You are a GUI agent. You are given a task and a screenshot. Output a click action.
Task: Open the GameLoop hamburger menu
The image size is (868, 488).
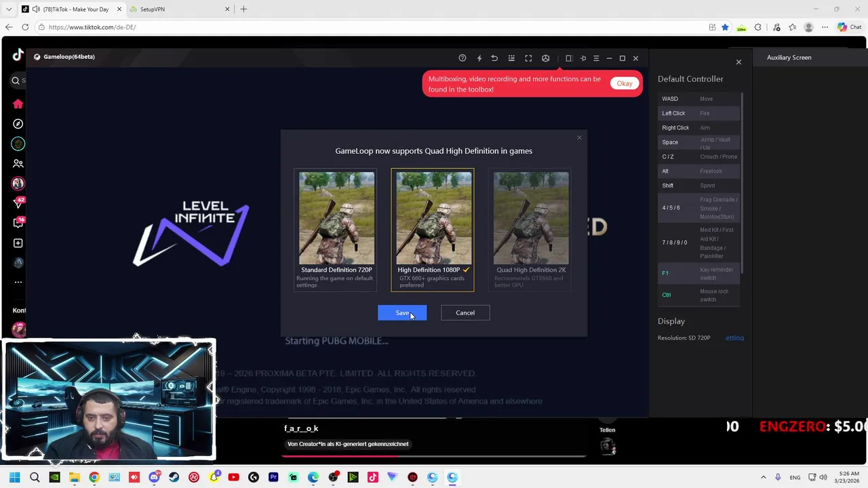(596, 58)
